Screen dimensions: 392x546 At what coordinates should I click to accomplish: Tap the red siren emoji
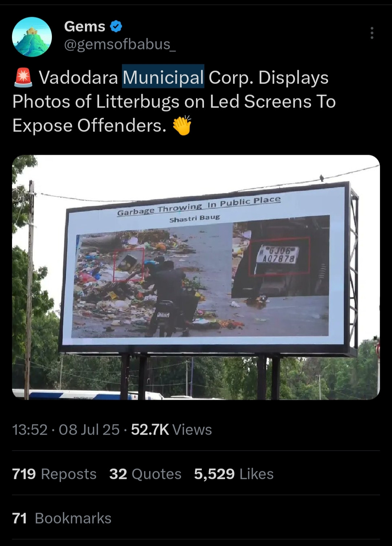23,78
